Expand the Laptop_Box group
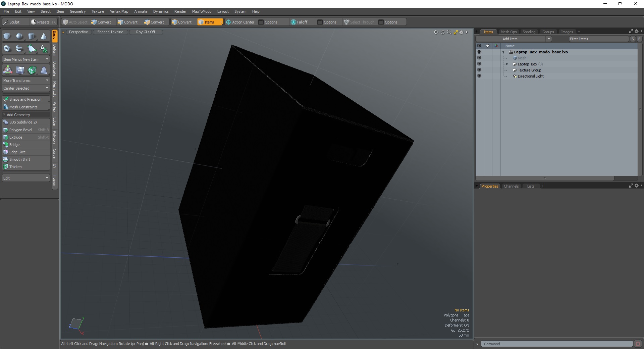 point(507,64)
